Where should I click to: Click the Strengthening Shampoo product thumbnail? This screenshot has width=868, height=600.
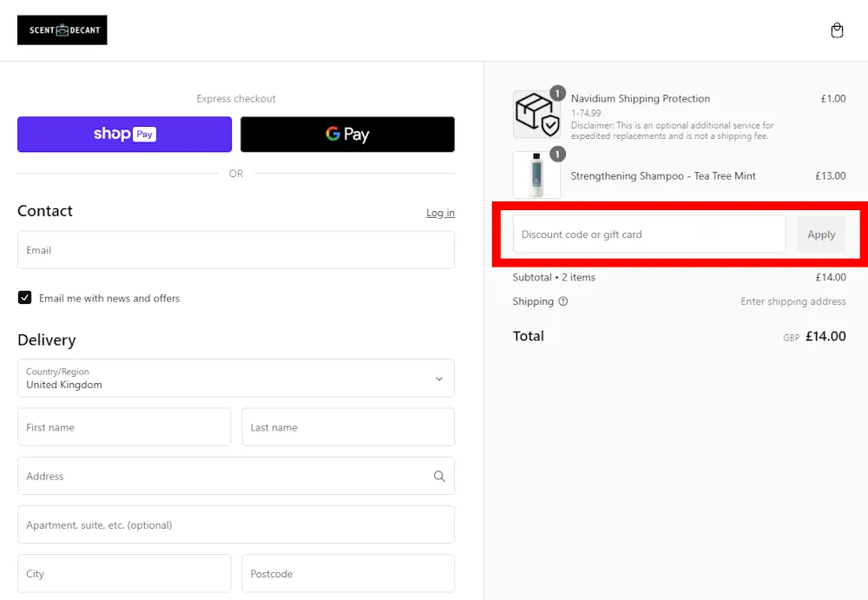[536, 175]
